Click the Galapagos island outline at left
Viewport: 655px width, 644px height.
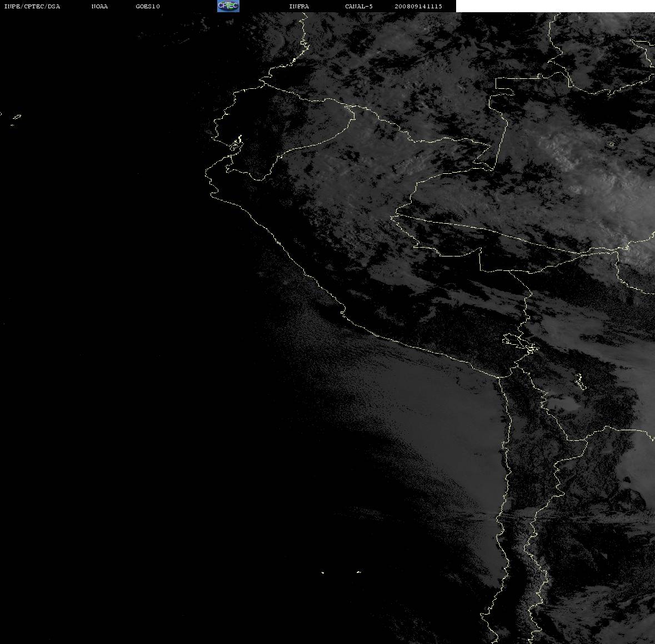16,118
